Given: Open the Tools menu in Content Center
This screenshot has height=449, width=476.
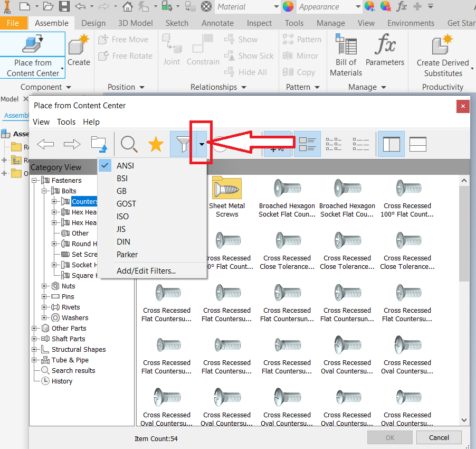Looking at the screenshot, I should [x=66, y=121].
